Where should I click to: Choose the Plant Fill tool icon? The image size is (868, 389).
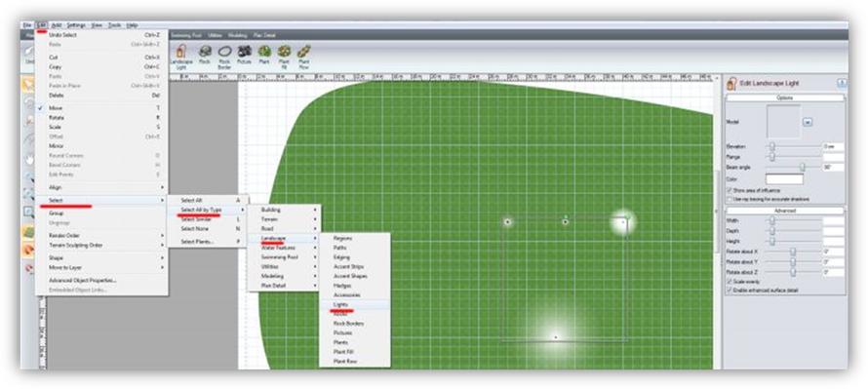284,52
